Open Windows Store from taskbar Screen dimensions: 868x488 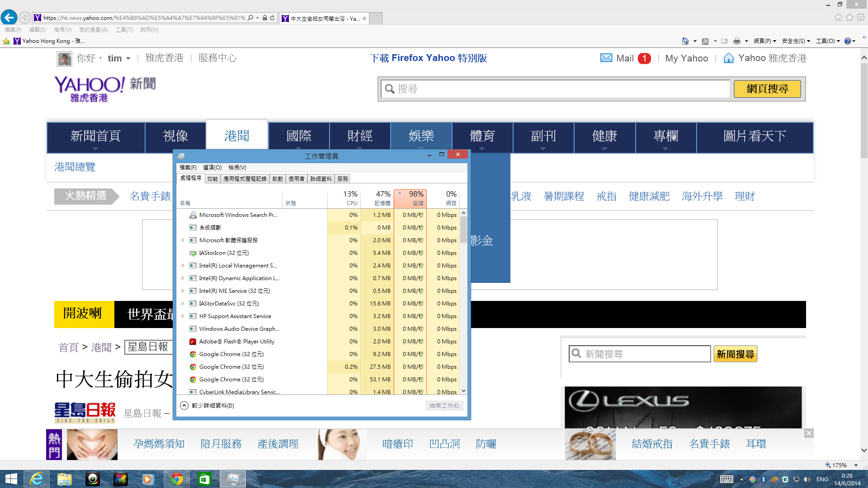(x=205, y=479)
